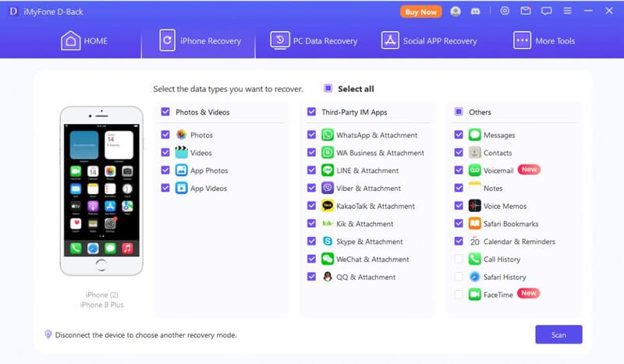
Task: Toggle the Photos & Videos group checkbox
Action: pyautogui.click(x=165, y=111)
